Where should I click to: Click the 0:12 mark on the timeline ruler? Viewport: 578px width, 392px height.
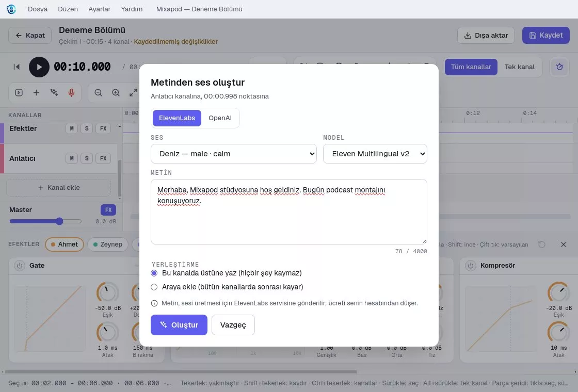(x=473, y=113)
